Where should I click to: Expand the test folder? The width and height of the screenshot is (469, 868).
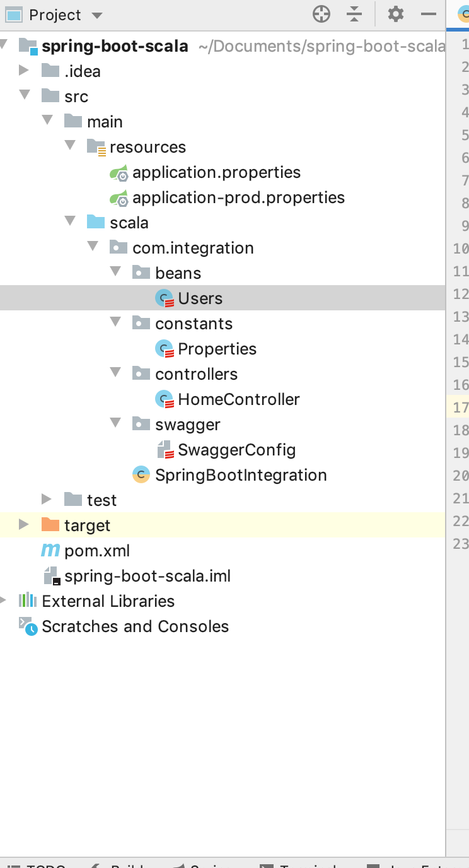[47, 500]
